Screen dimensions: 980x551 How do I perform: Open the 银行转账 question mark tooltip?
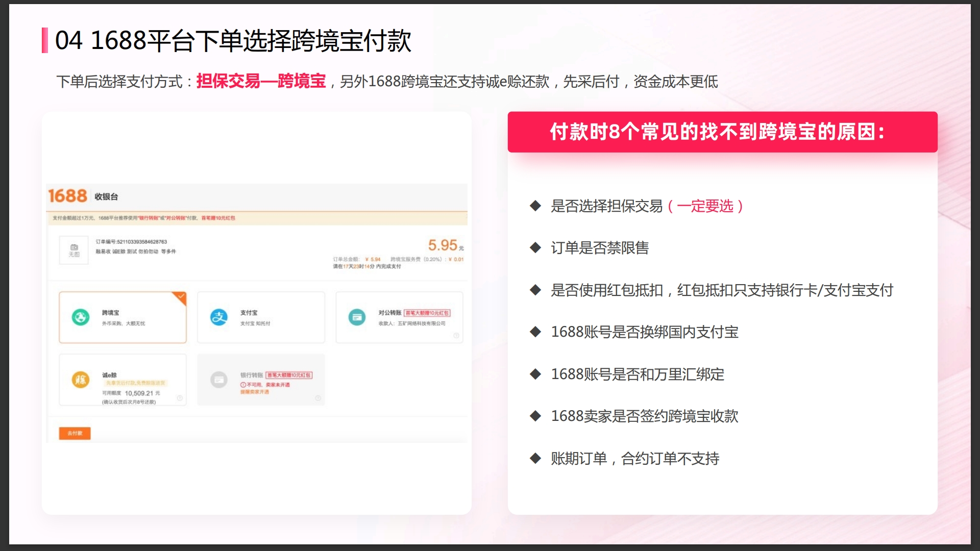tap(318, 396)
